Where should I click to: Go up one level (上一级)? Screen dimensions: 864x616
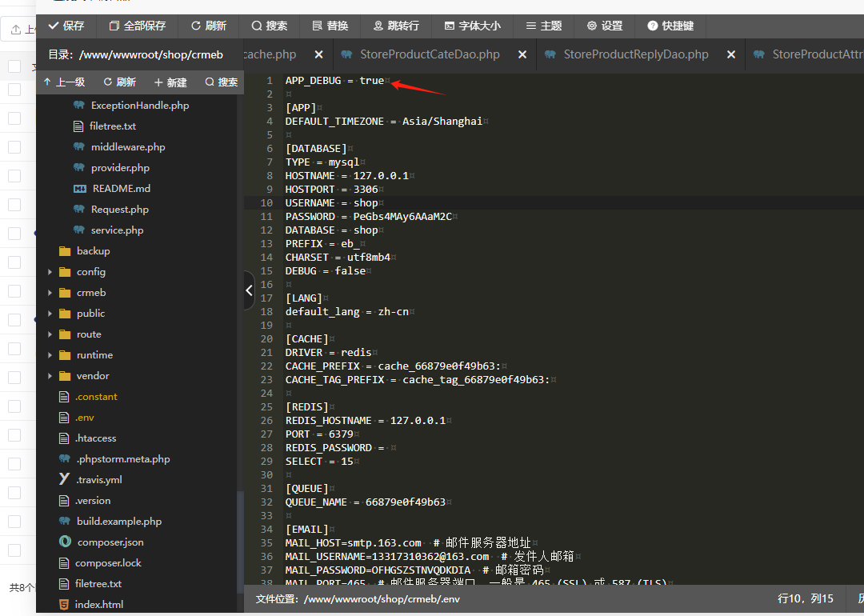click(65, 82)
